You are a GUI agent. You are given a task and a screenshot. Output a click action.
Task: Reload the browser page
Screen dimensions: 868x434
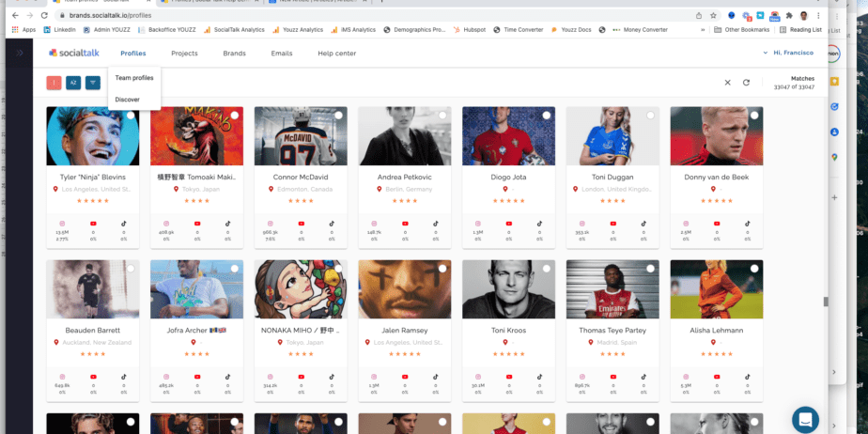coord(44,15)
